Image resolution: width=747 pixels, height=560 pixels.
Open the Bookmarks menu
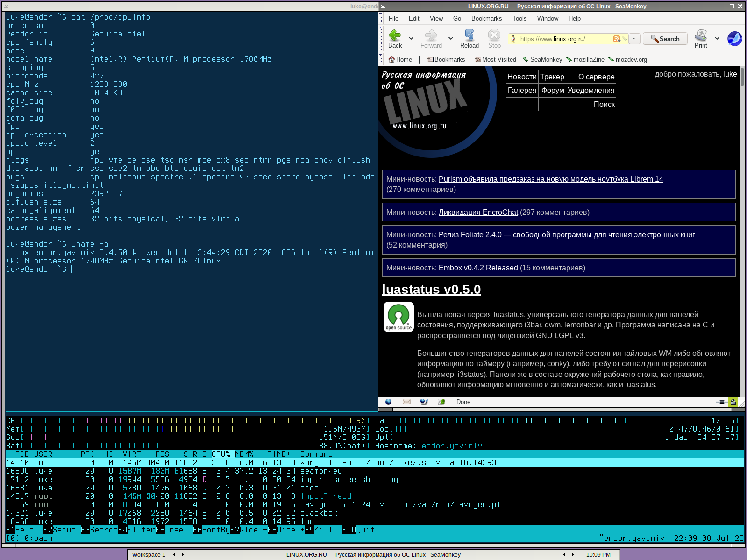click(x=486, y=19)
